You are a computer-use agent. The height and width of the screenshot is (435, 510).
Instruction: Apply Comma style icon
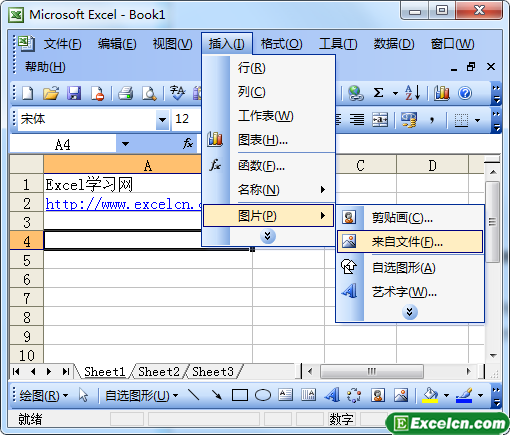pyautogui.click(x=432, y=119)
